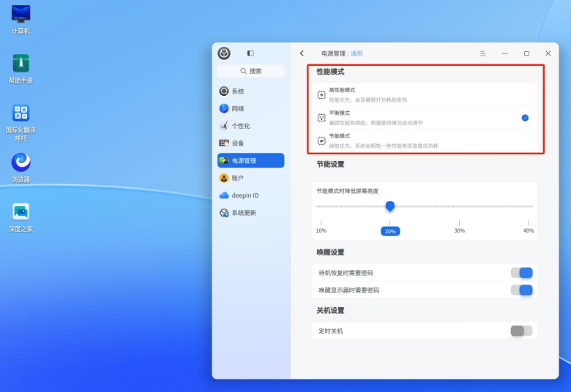Enable the 定时关机 switch
The height and width of the screenshot is (392, 571).
tap(522, 331)
